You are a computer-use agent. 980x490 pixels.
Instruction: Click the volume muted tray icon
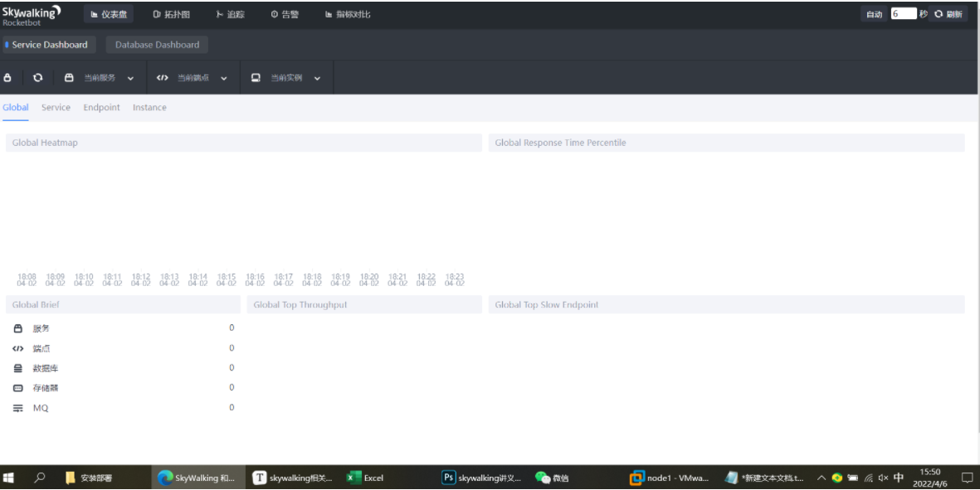[883, 478]
